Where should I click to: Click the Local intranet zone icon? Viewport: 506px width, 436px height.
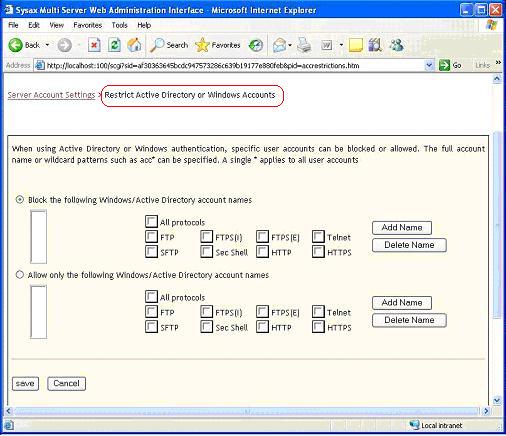pos(414,425)
